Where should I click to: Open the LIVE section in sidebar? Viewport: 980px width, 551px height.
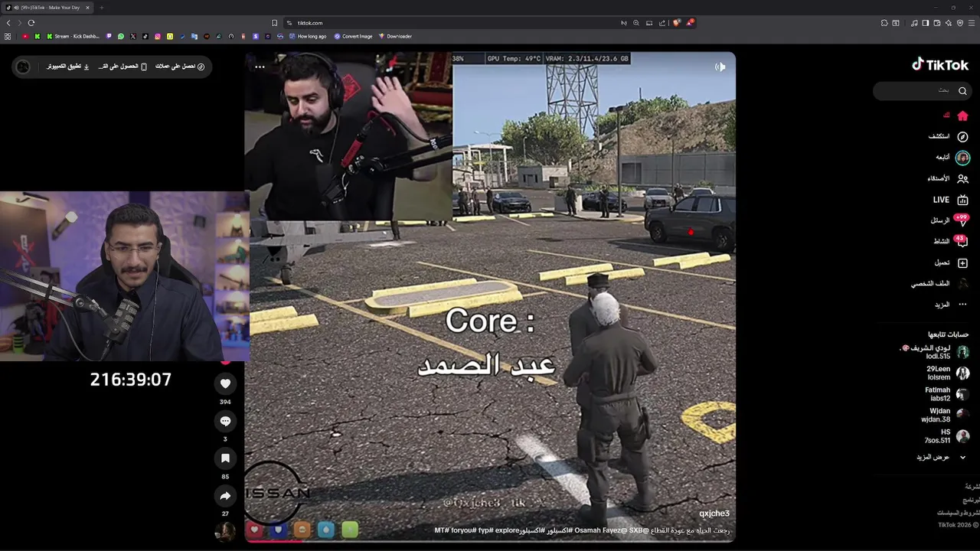click(x=950, y=200)
